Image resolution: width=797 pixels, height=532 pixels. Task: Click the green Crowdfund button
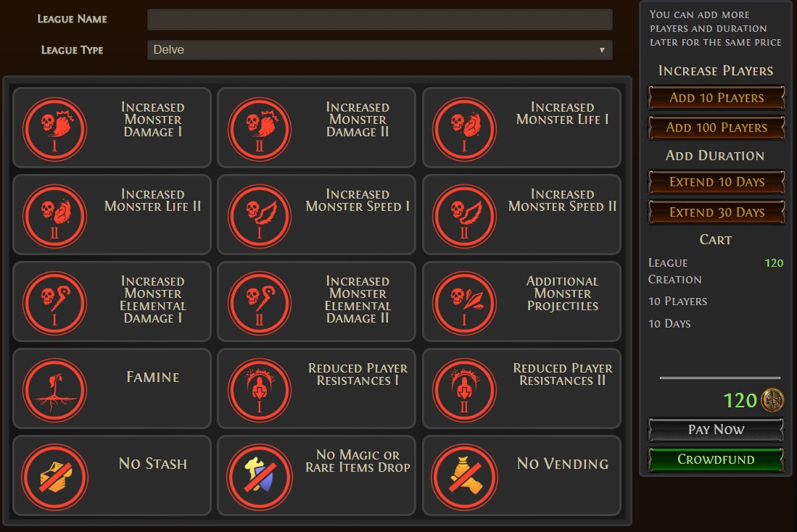click(717, 460)
